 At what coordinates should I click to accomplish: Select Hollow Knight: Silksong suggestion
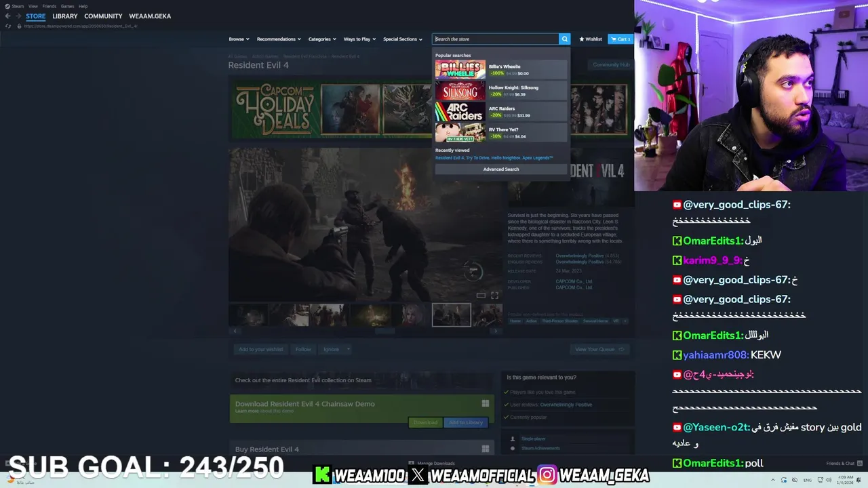coord(500,91)
